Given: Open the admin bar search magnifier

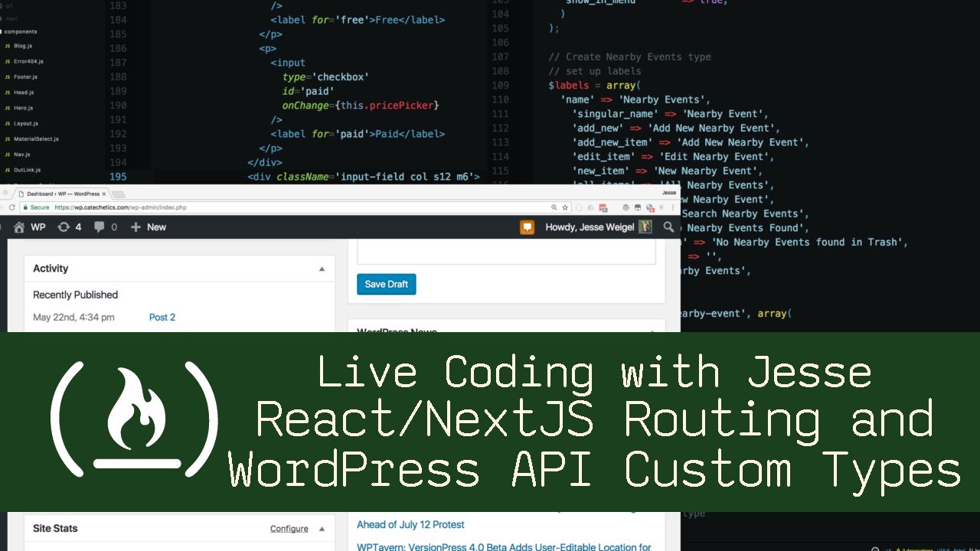Looking at the screenshot, I should pos(668,227).
